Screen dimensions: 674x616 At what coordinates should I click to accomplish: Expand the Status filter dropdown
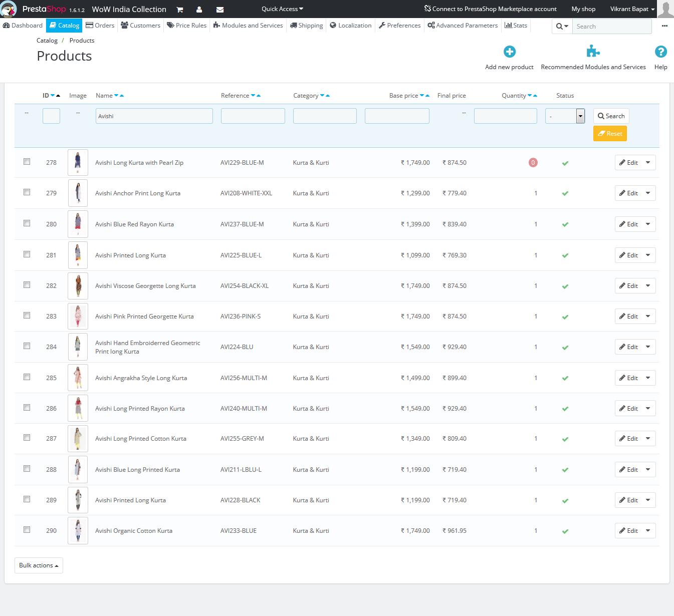[x=565, y=116]
